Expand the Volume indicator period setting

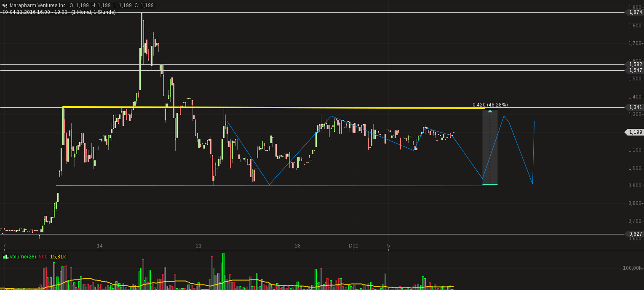click(31, 257)
